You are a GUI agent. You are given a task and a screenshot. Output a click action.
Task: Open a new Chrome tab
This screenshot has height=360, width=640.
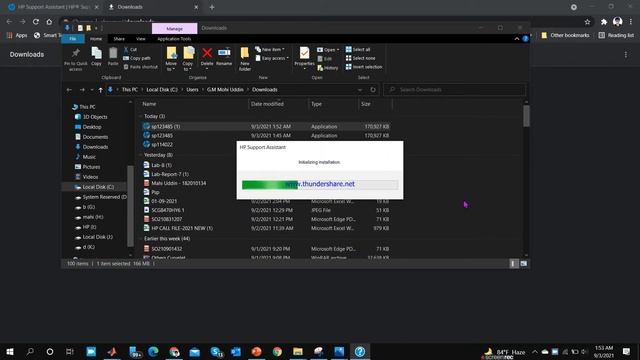click(x=212, y=7)
